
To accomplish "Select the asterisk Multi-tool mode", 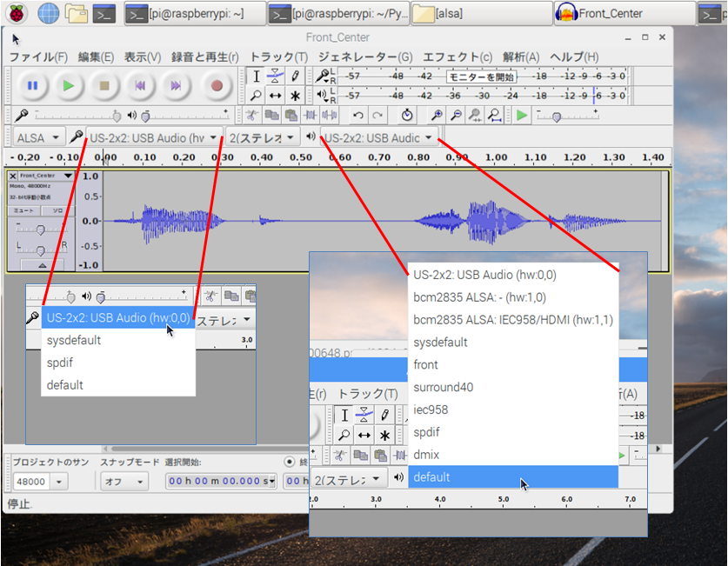I will [295, 96].
